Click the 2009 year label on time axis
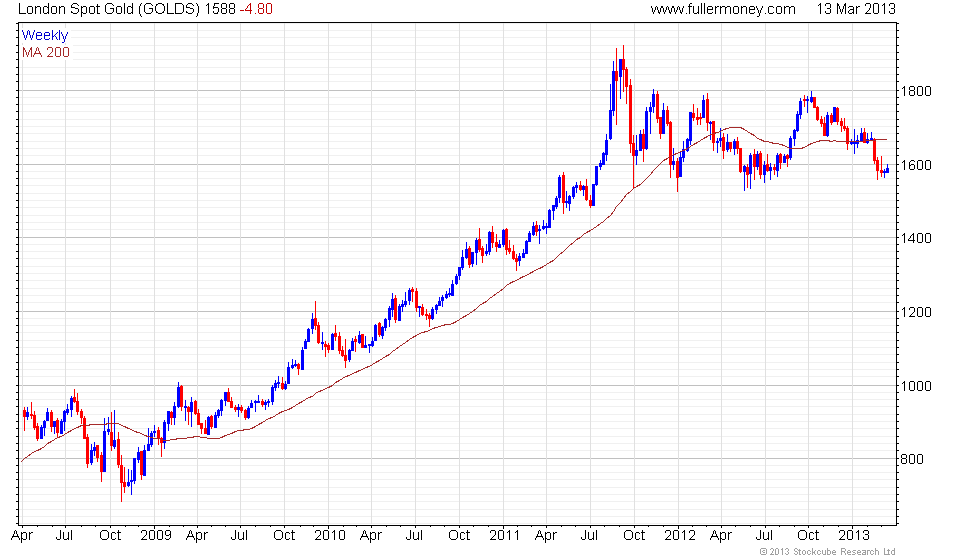980x560 pixels. [156, 536]
